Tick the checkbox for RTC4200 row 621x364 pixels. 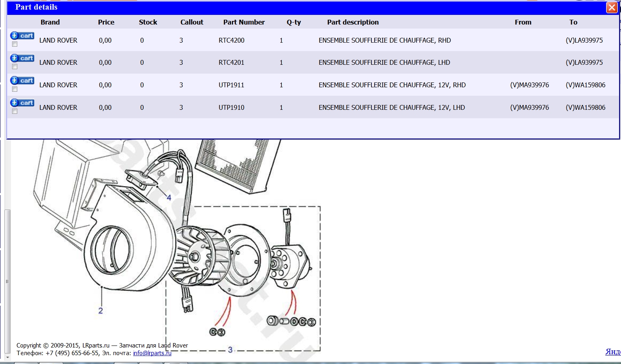click(x=15, y=44)
